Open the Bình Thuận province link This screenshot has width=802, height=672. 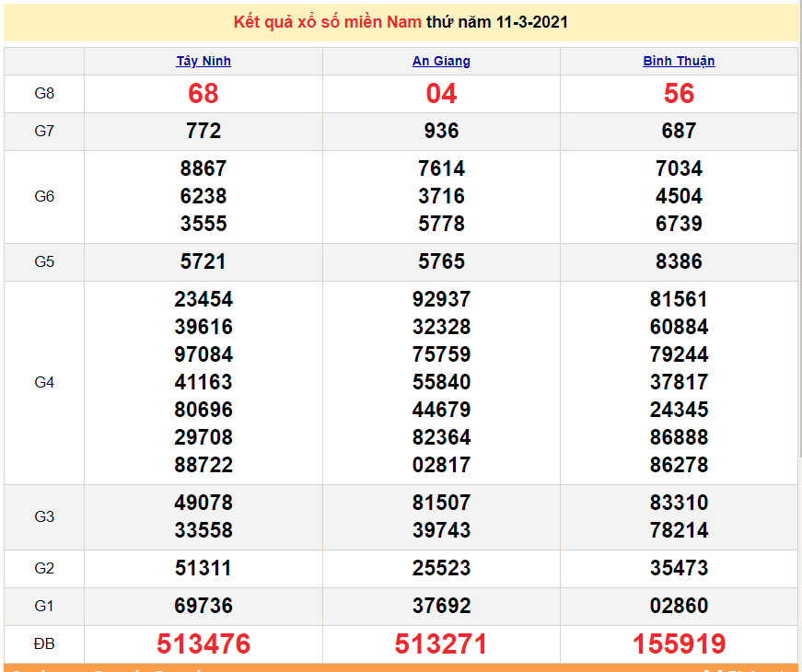click(679, 62)
